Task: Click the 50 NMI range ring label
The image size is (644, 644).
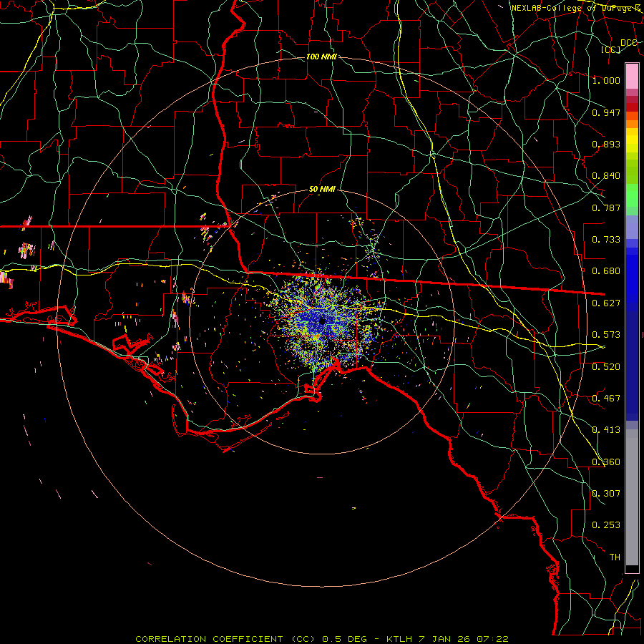Action: click(322, 190)
